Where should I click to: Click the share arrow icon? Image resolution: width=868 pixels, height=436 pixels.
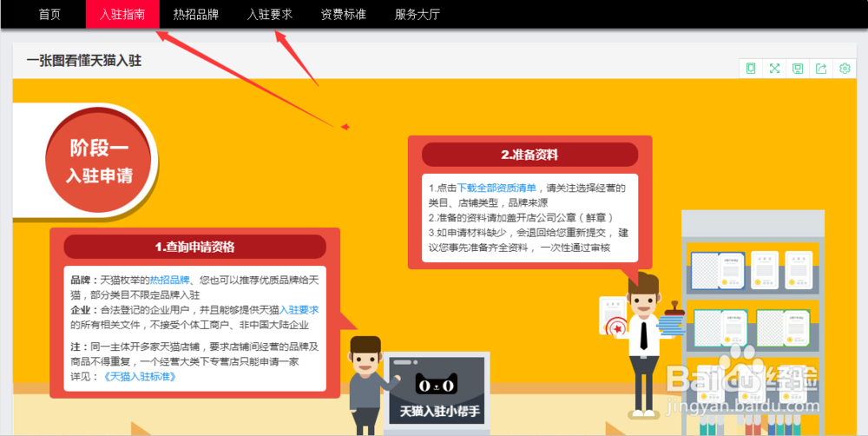tap(821, 69)
